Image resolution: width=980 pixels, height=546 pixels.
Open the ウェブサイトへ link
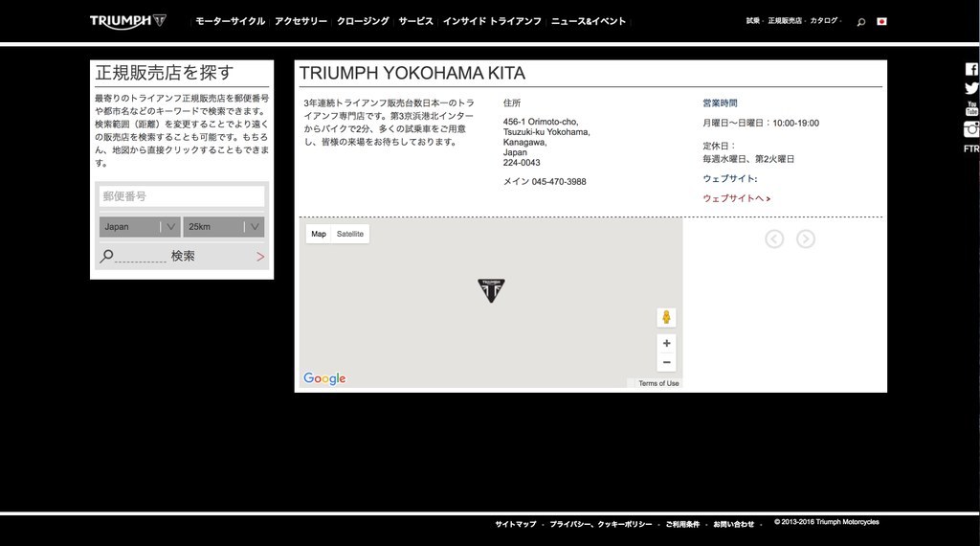coord(736,198)
